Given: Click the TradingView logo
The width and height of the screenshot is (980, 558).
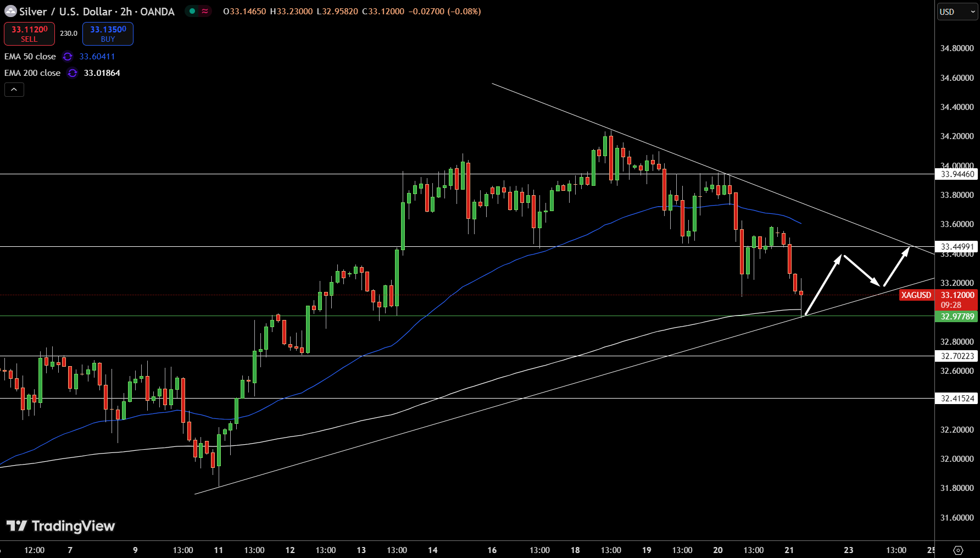Looking at the screenshot, I should (61, 526).
